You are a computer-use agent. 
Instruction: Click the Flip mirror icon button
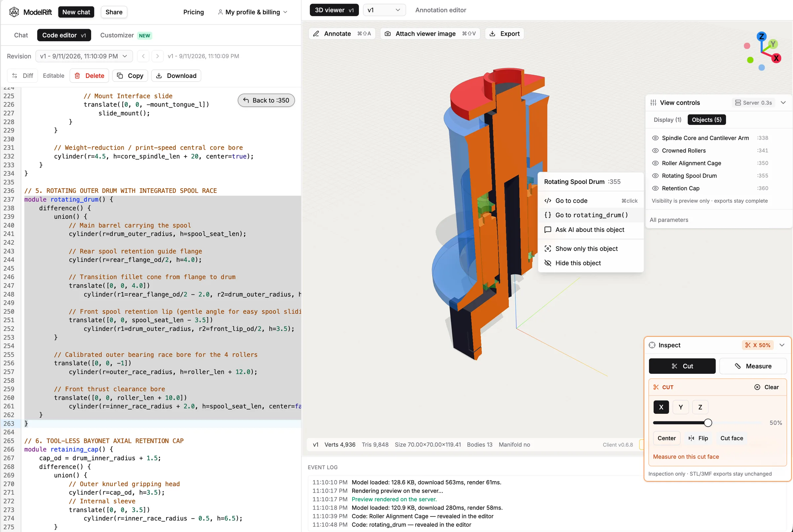point(698,438)
